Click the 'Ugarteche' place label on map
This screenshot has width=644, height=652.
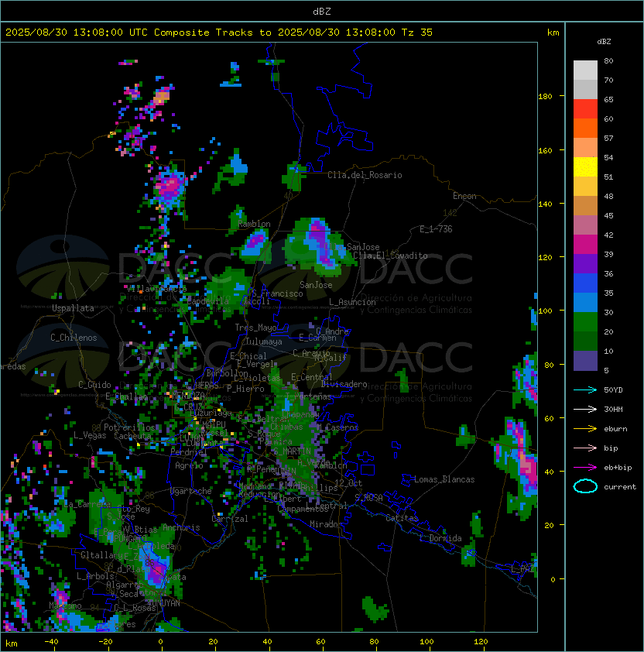[190, 491]
